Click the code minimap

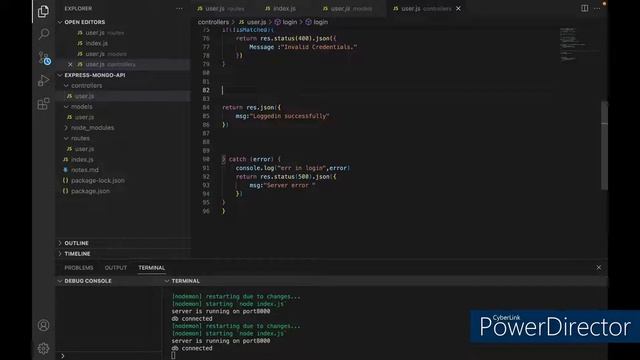coord(579,45)
